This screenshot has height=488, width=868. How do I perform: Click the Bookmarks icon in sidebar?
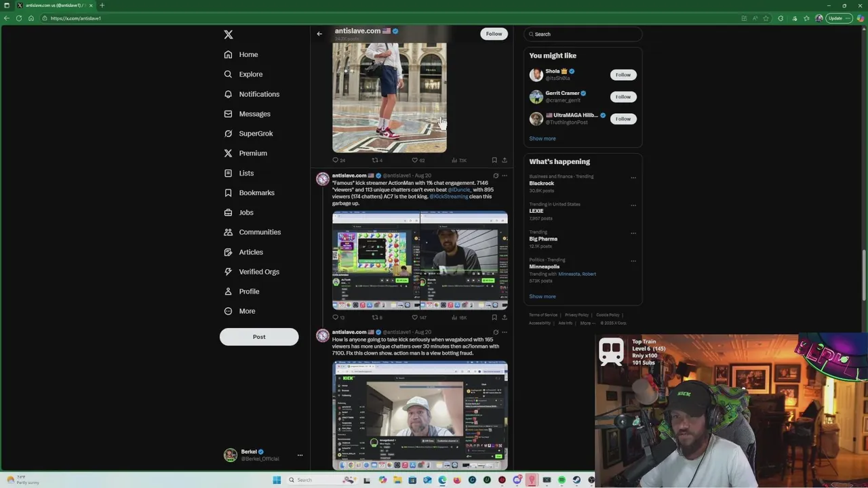(x=228, y=192)
